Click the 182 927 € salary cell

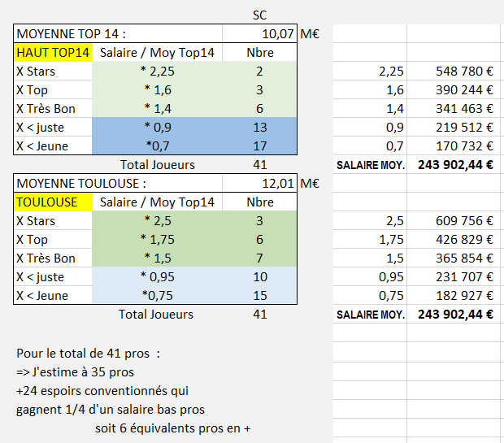[x=454, y=295]
